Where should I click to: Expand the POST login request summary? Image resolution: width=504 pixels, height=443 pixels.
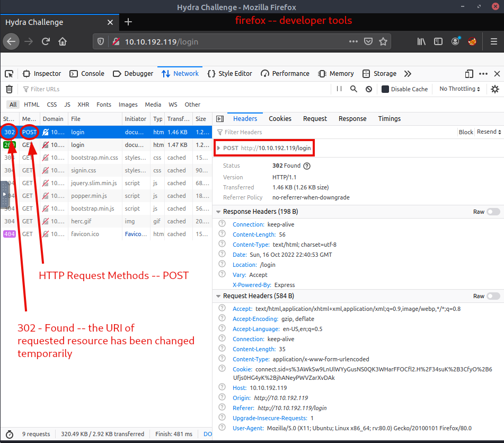pyautogui.click(x=219, y=147)
